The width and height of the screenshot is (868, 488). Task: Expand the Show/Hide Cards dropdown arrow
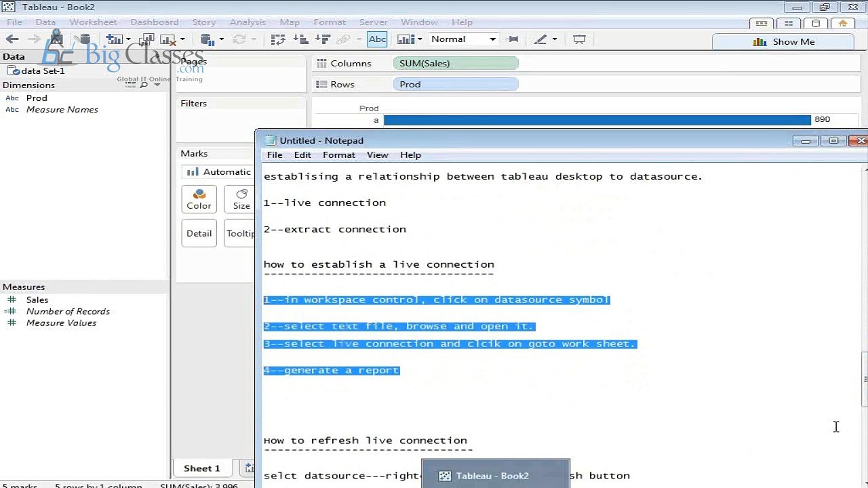[420, 39]
